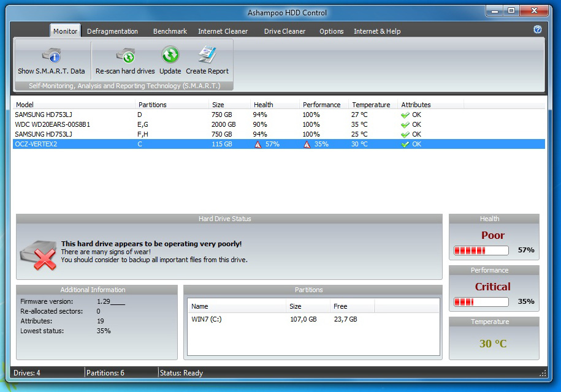561x392 pixels.
Task: Click the failed drive icon with red X
Action: [38, 255]
